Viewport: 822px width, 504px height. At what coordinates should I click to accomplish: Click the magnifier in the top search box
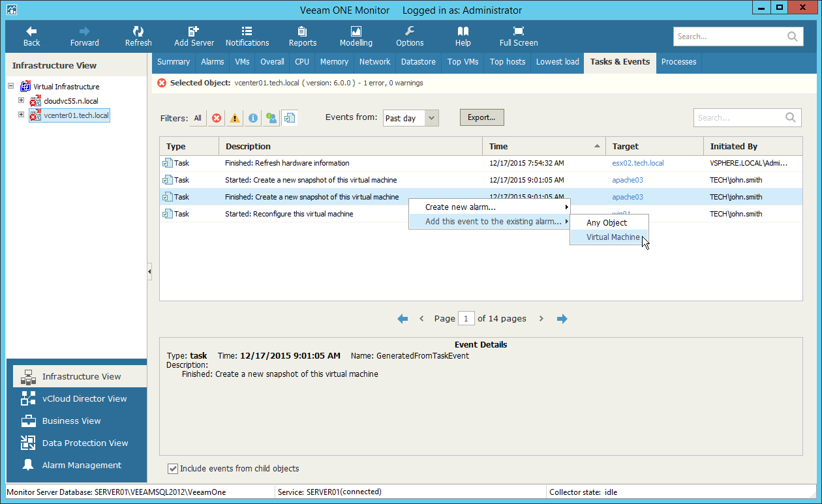point(793,37)
